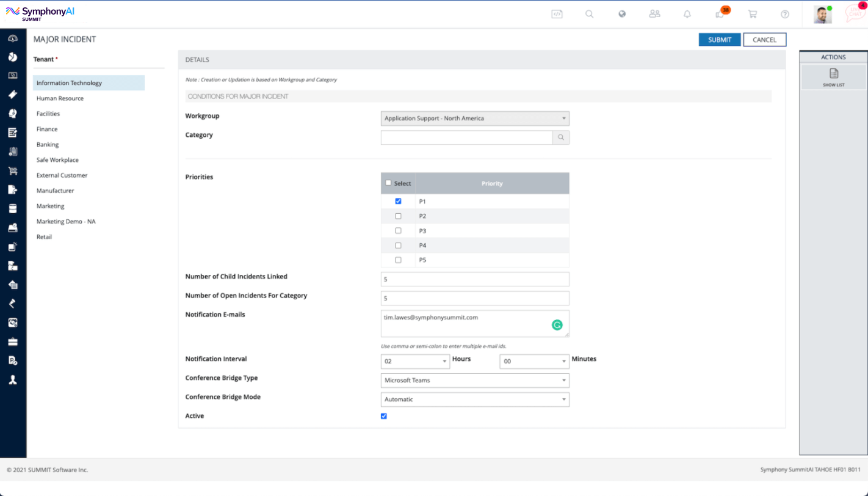Check the P5 priority checkbox
Image resolution: width=868 pixels, height=496 pixels.
(x=398, y=260)
